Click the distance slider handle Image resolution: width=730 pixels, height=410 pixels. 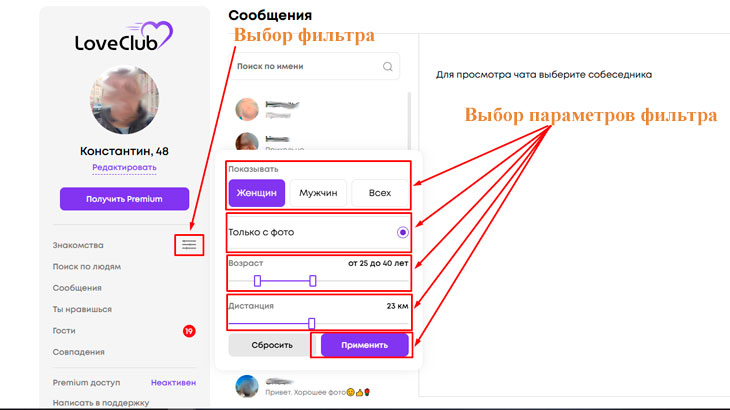(x=311, y=323)
